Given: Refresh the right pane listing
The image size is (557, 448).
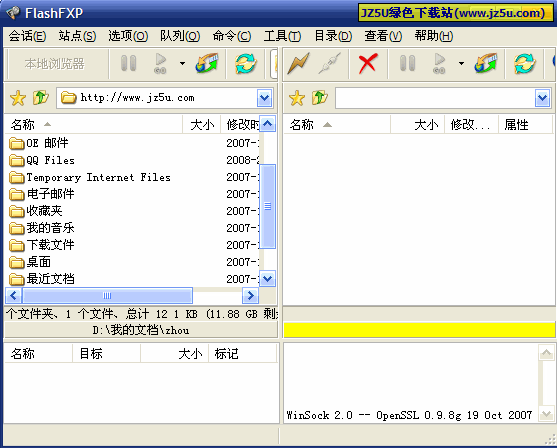Looking at the screenshot, I should coord(525,64).
